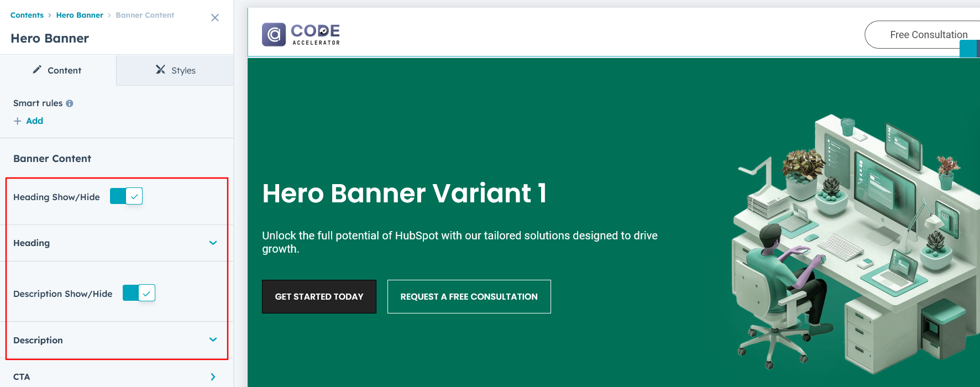Viewport: 980px width, 387px height.
Task: Select the Hero Banner Variant 1 heading
Action: pos(404,193)
